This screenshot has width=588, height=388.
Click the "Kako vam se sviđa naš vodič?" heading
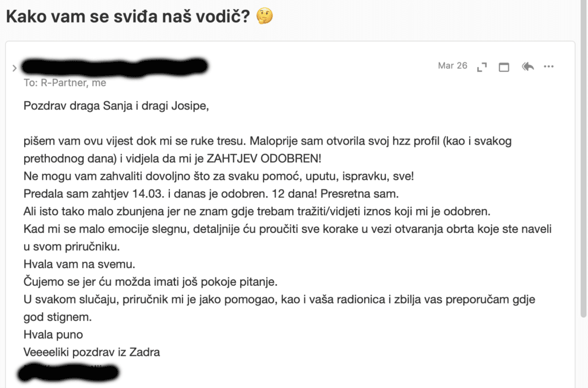pos(127,17)
